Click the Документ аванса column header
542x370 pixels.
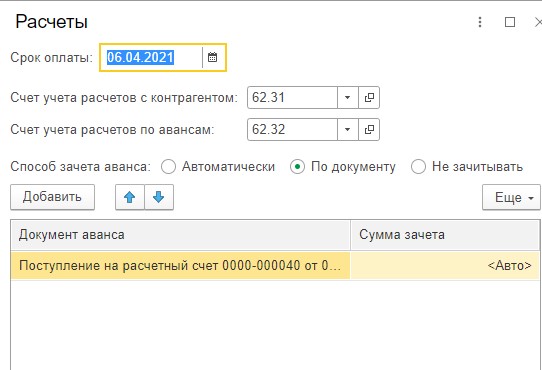tap(180, 235)
